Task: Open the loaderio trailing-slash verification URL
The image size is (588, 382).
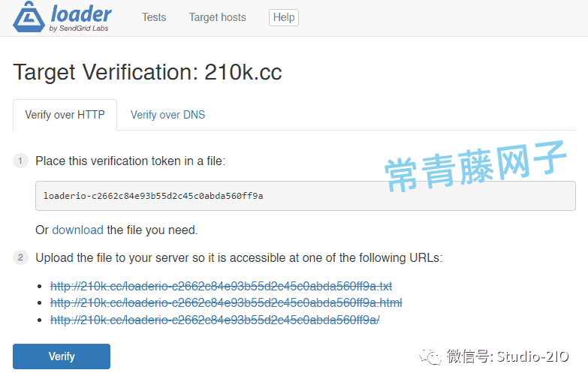Action: tap(215, 320)
